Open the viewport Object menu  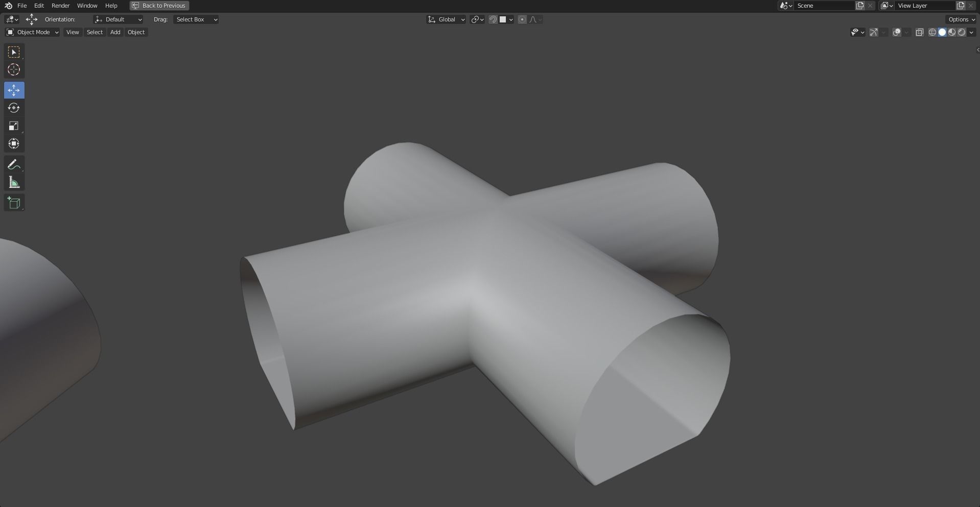click(x=136, y=32)
